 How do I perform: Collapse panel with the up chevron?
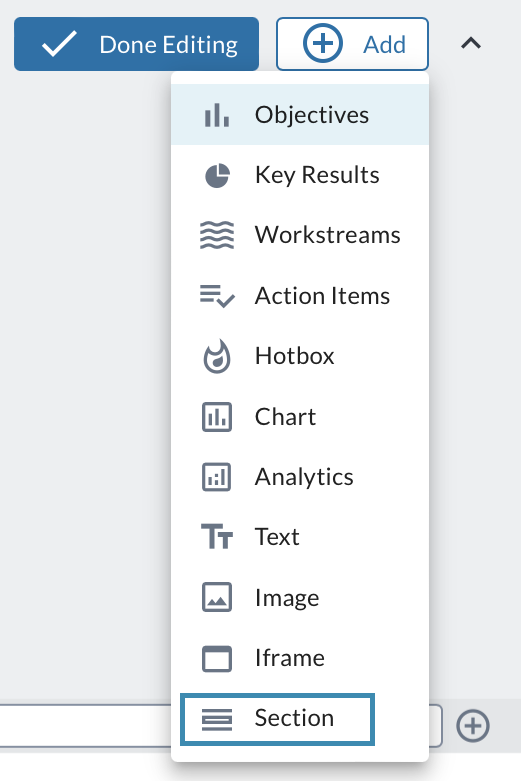tap(471, 44)
